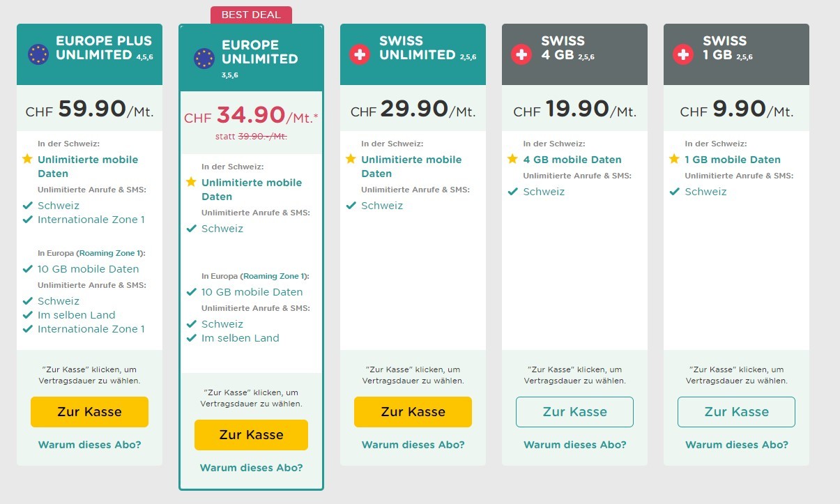Screen dimensions: 840x504
Task: Click the red BEST DEAL badge
Action: [x=251, y=15]
